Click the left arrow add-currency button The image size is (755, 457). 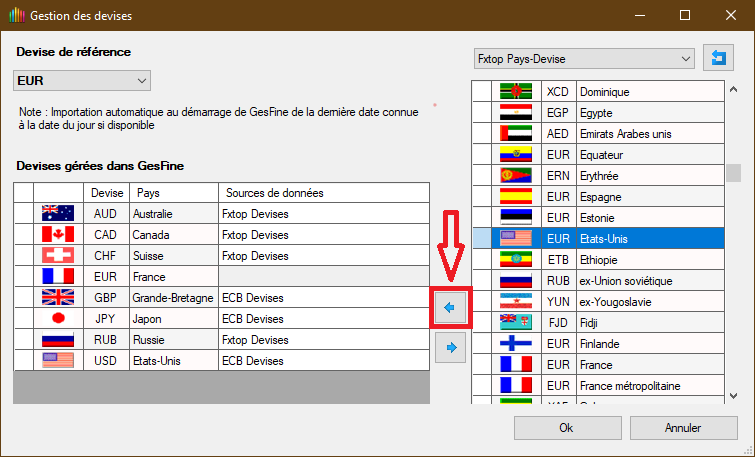(448, 308)
